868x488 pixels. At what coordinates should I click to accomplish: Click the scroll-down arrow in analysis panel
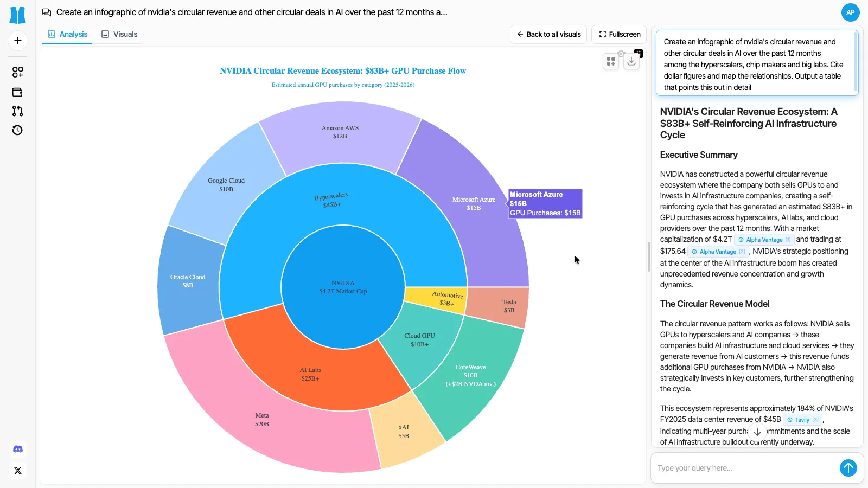(757, 432)
